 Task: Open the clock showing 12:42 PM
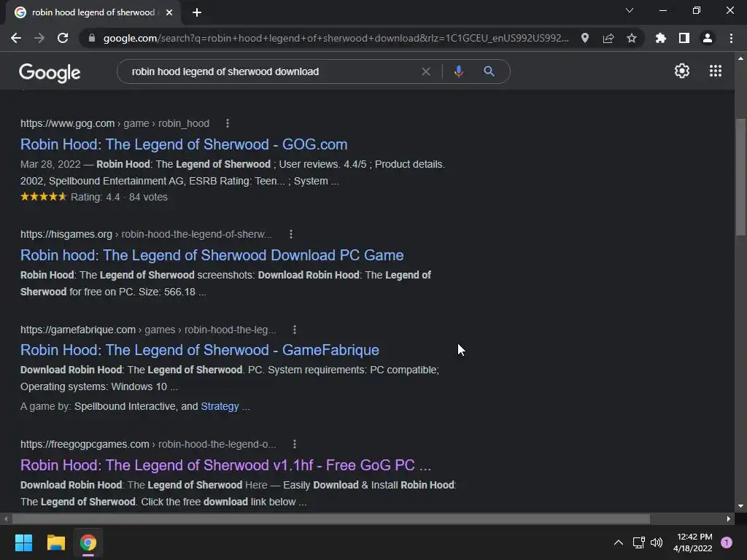pyautogui.click(x=693, y=542)
